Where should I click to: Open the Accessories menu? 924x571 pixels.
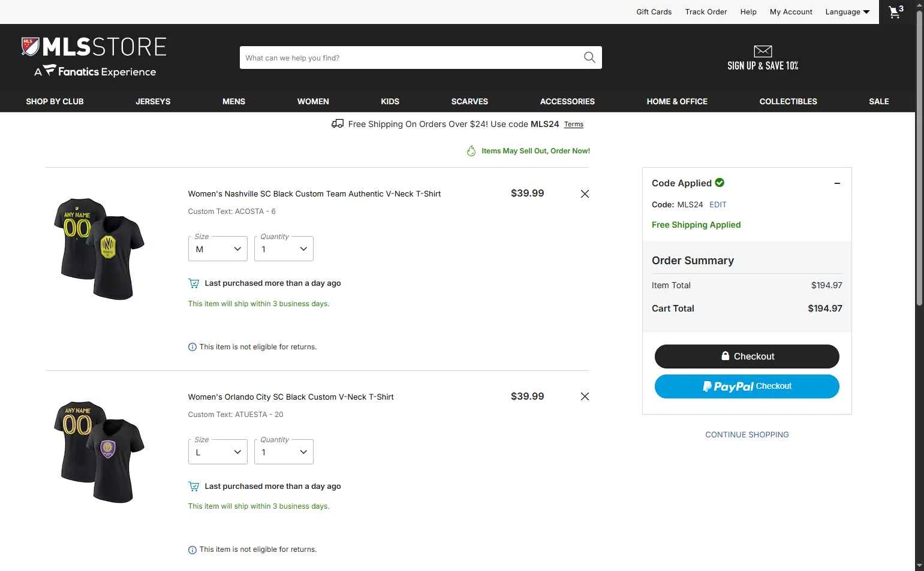point(567,101)
